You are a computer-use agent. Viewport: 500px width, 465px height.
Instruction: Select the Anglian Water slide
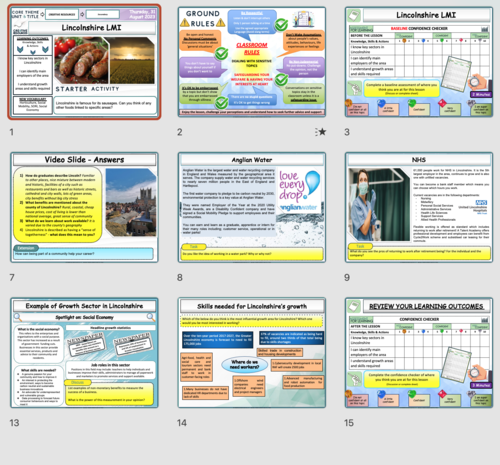click(252, 207)
